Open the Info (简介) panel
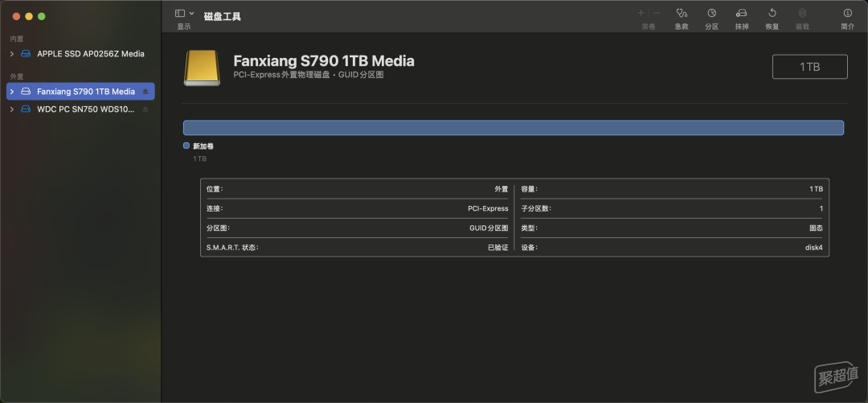868x403 pixels. click(x=847, y=14)
